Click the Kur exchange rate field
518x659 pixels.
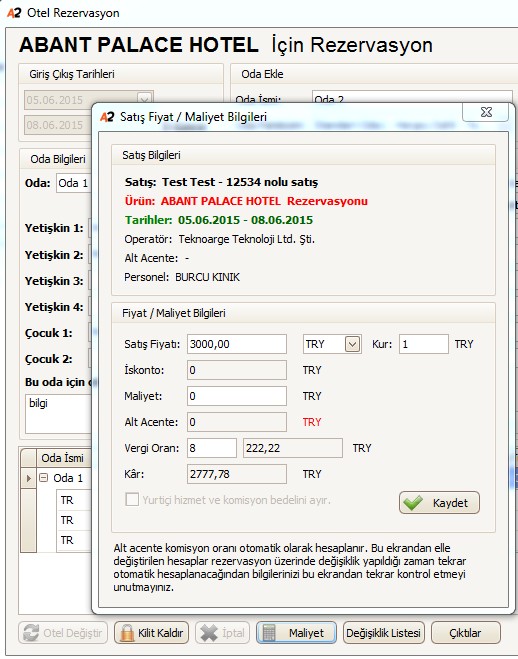coord(423,344)
